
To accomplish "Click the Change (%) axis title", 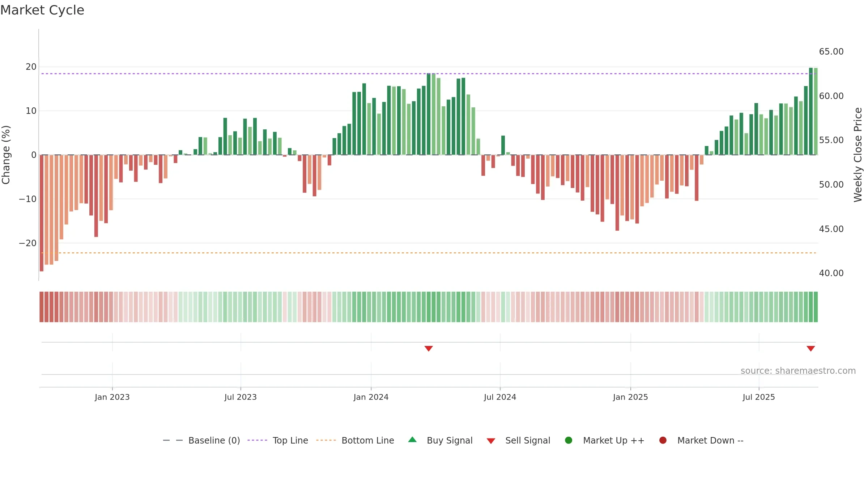I will 6,155.
